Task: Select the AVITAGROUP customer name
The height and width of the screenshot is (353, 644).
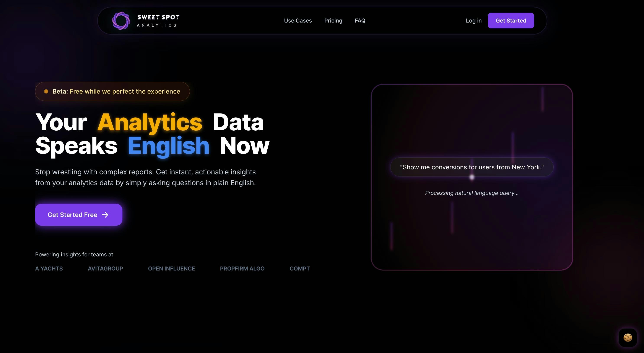Action: click(x=105, y=269)
